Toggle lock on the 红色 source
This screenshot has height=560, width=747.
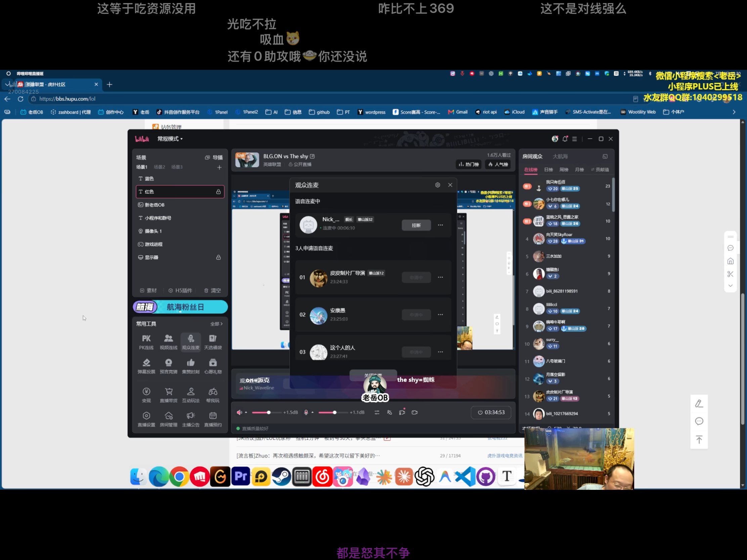(218, 191)
